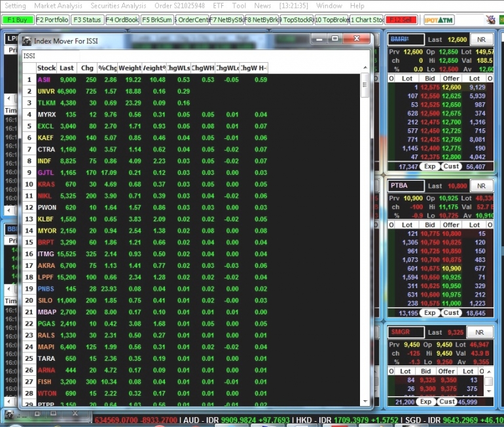Screen dimensions: 504x427
Task: Open the Market Analysis menu
Action: (58, 6)
